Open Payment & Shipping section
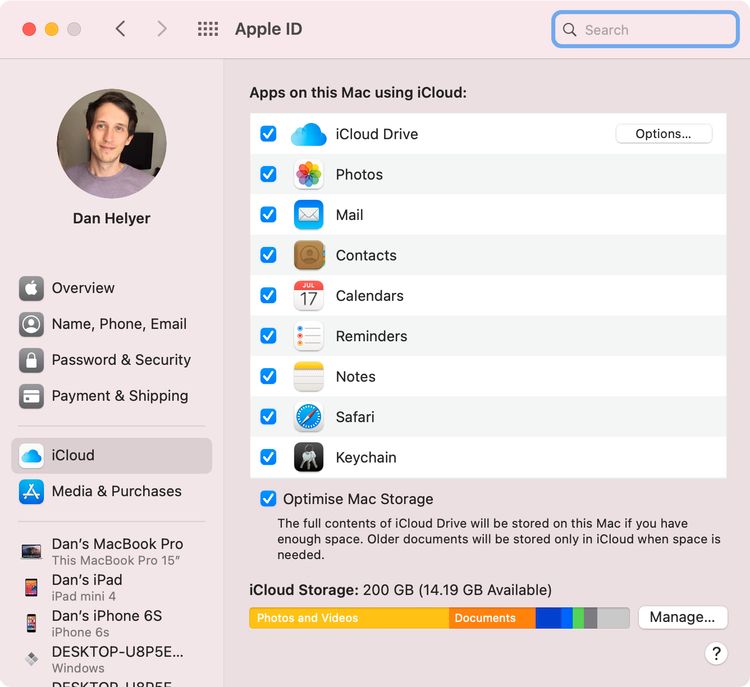Image resolution: width=750 pixels, height=687 pixels. [111, 396]
